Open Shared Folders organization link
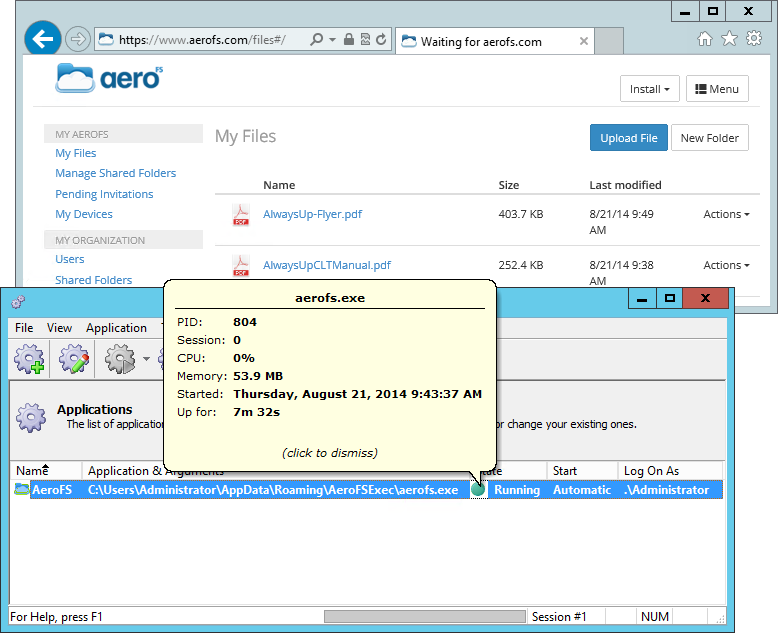This screenshot has height=633, width=778. tap(93, 280)
